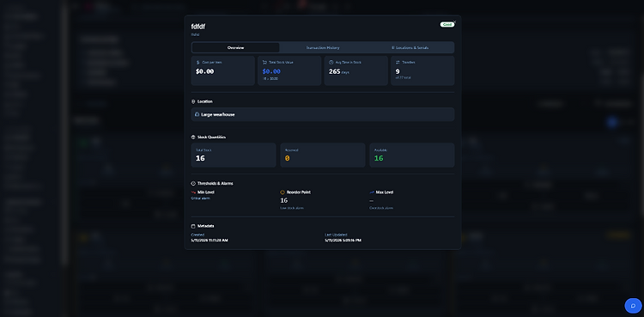This screenshot has width=644, height=317.
Task: Click the clock icon on Avg Time in Stock
Action: [x=331, y=62]
